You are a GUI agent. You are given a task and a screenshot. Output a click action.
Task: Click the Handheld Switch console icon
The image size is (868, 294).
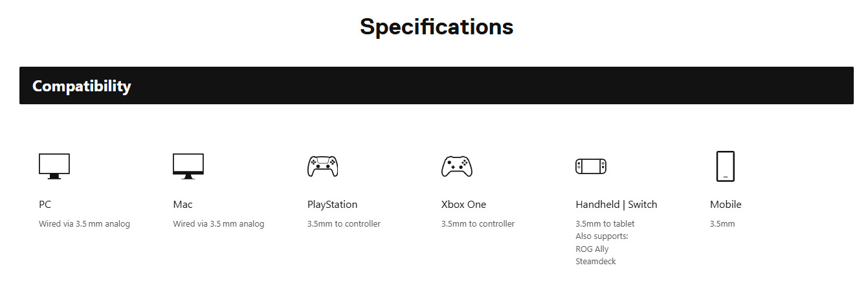pos(591,166)
